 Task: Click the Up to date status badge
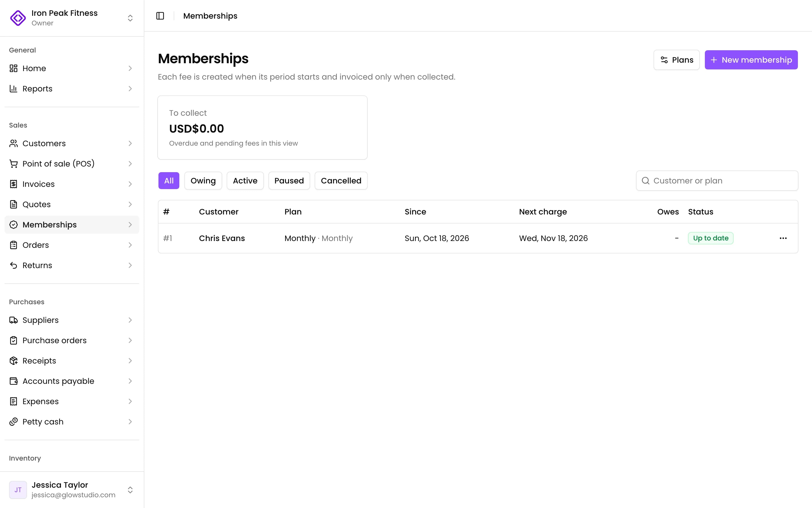pos(711,238)
